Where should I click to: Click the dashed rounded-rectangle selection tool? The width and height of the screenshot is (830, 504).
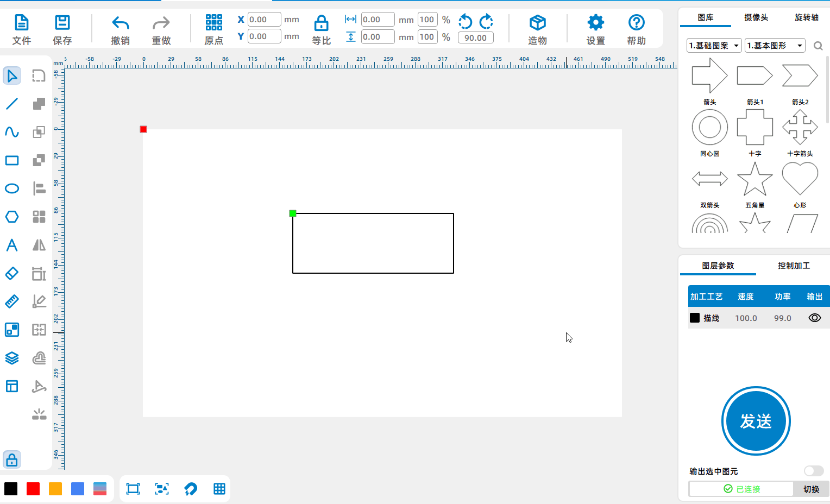coord(39,75)
